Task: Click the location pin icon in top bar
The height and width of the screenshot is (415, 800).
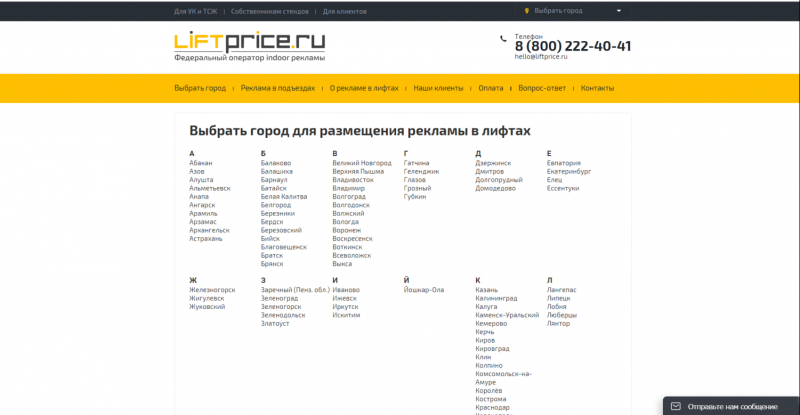Action: [527, 11]
